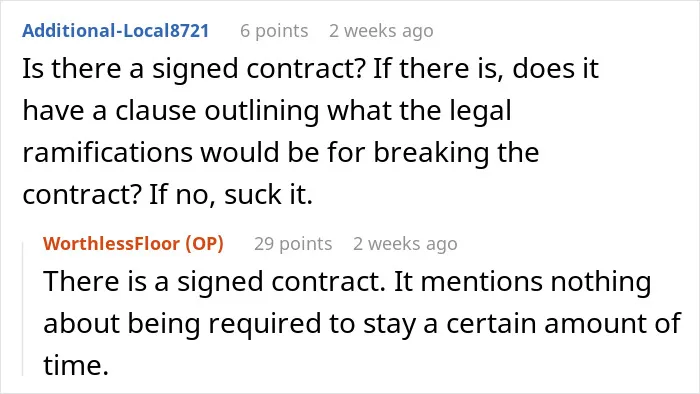The height and width of the screenshot is (394, 700).
Task: Click the phrase 'breaking the' in comment
Action: (456, 153)
